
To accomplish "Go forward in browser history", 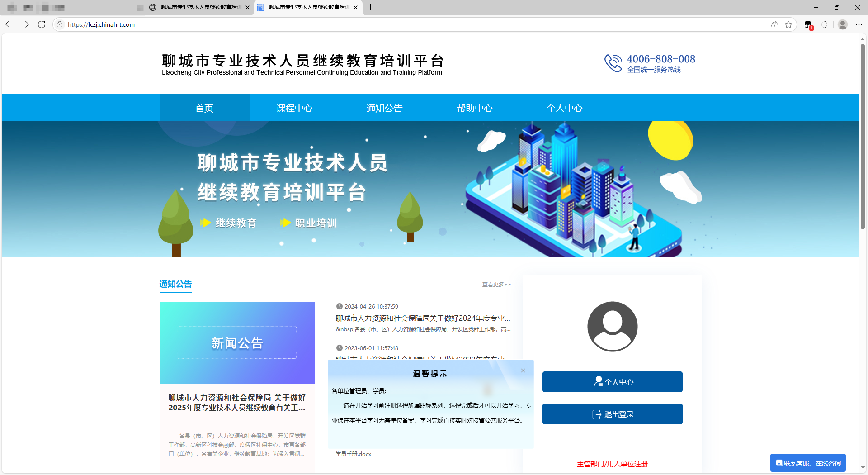I will coord(25,24).
